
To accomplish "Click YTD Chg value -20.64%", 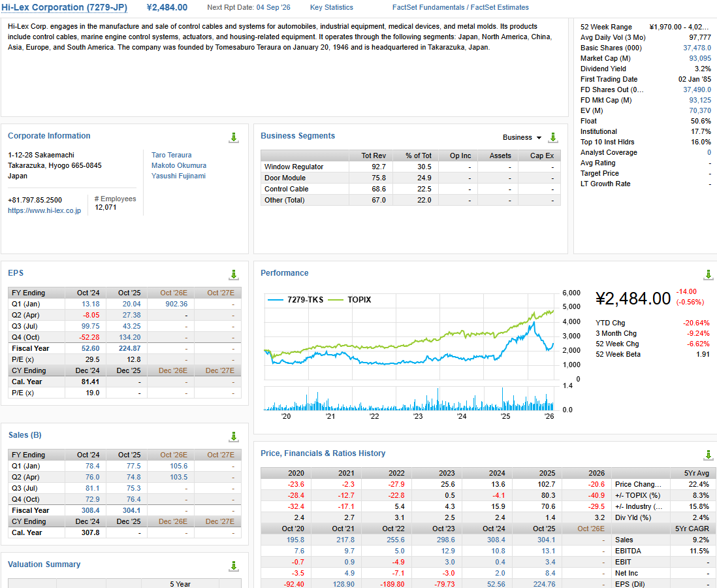I will tap(696, 323).
